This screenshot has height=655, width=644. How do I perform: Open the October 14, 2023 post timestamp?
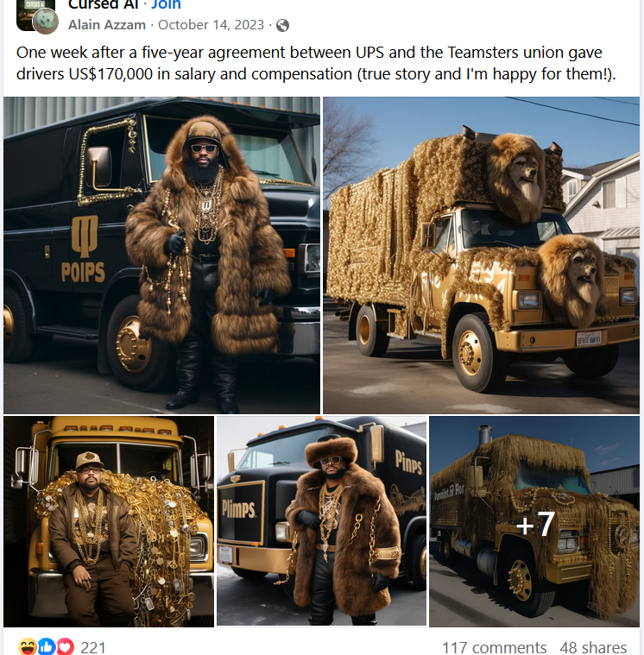point(211,25)
